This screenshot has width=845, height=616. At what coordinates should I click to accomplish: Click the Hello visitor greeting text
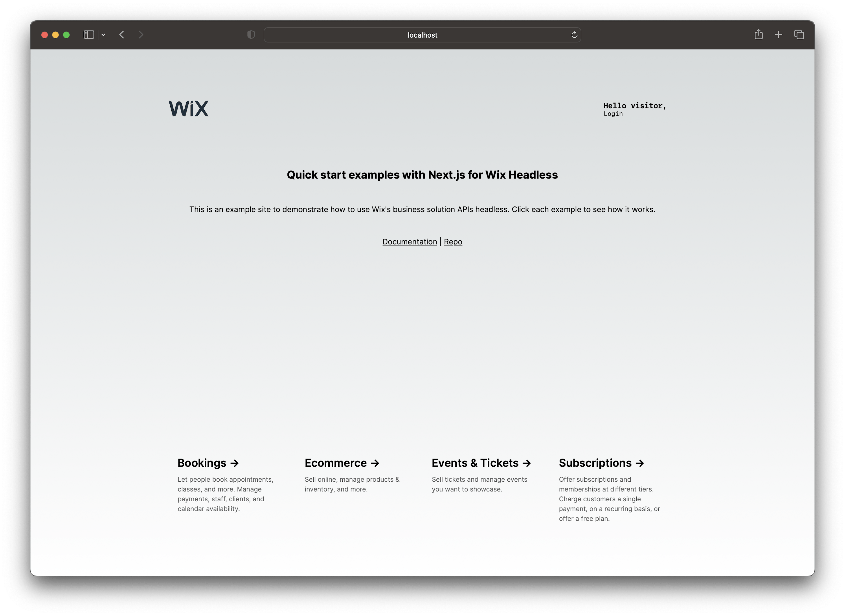pos(635,106)
